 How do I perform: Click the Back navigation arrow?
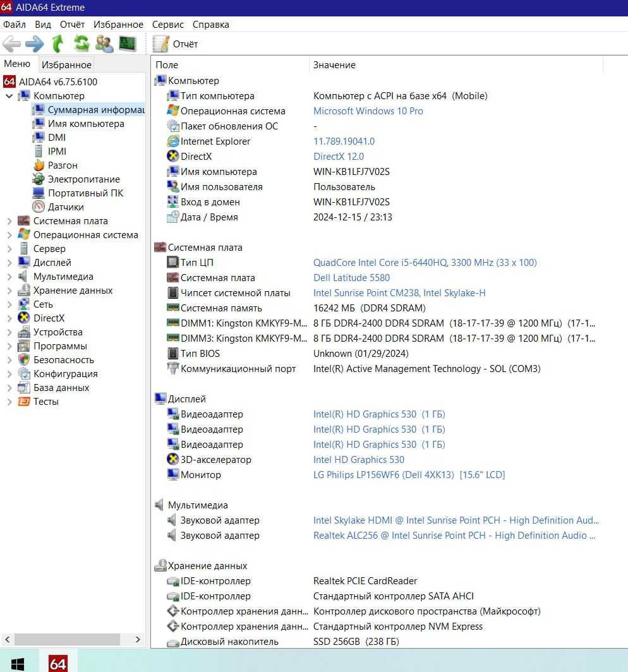[x=11, y=44]
